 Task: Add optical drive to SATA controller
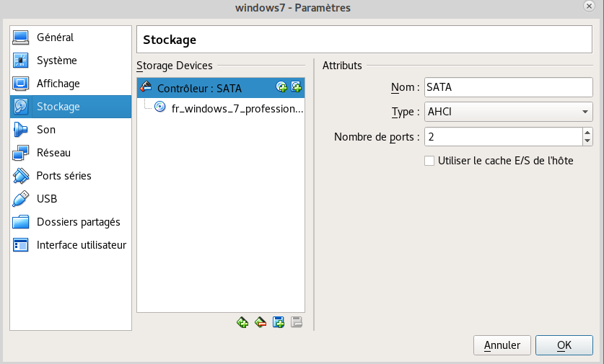point(281,88)
